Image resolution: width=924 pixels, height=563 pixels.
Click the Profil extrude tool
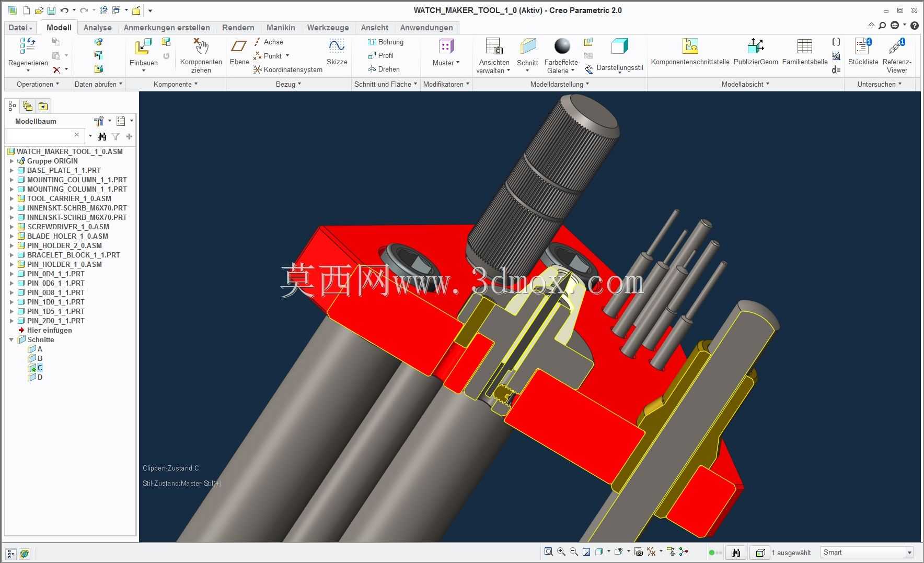(x=380, y=55)
